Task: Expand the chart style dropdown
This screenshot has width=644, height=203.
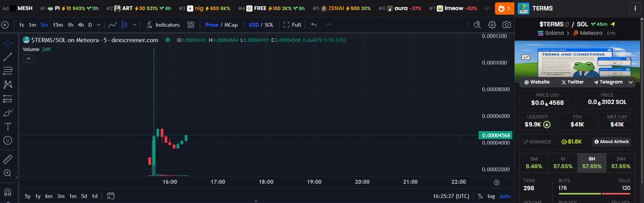Action: coord(134,25)
